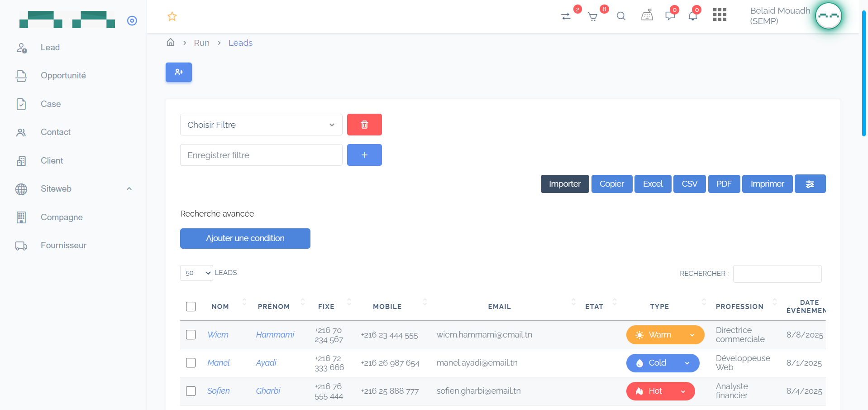
Task: Open the transfers arrows icon
Action: coord(566,16)
